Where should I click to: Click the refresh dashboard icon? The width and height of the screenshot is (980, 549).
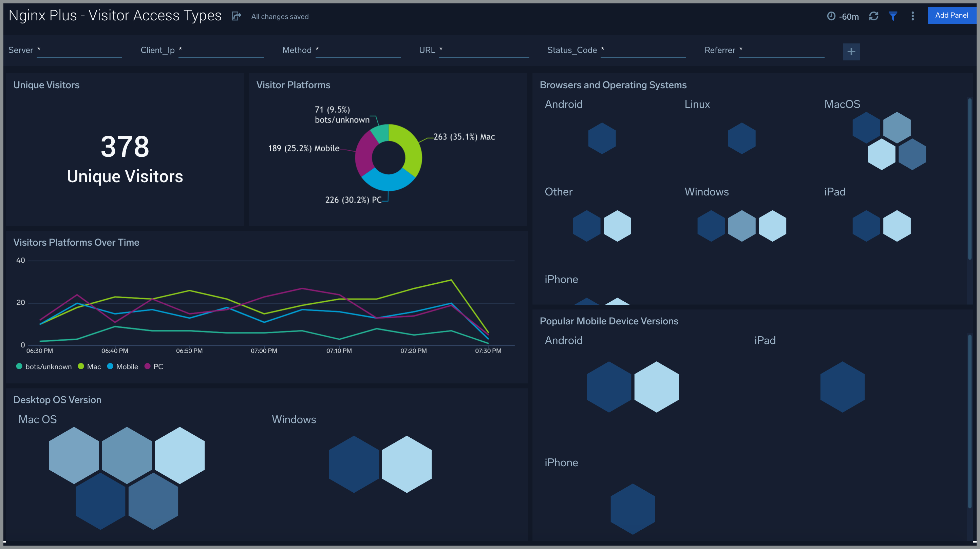point(873,16)
